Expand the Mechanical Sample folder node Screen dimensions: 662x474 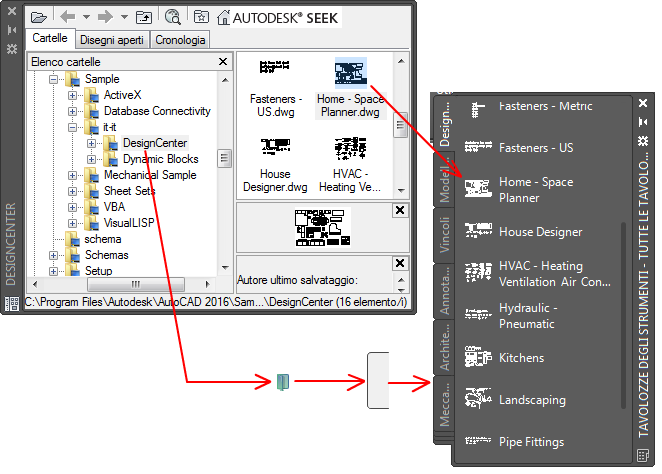(x=73, y=176)
